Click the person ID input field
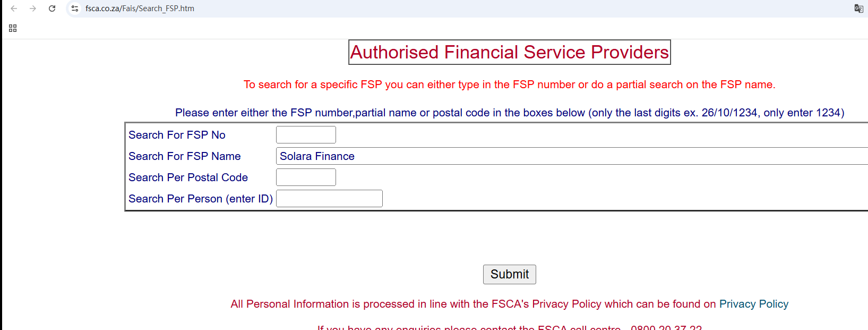This screenshot has width=868, height=330. click(x=329, y=199)
